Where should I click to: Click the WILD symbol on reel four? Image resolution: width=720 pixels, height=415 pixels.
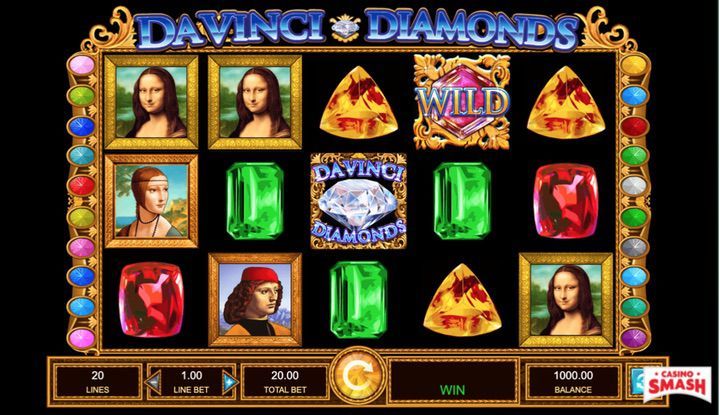pos(462,101)
